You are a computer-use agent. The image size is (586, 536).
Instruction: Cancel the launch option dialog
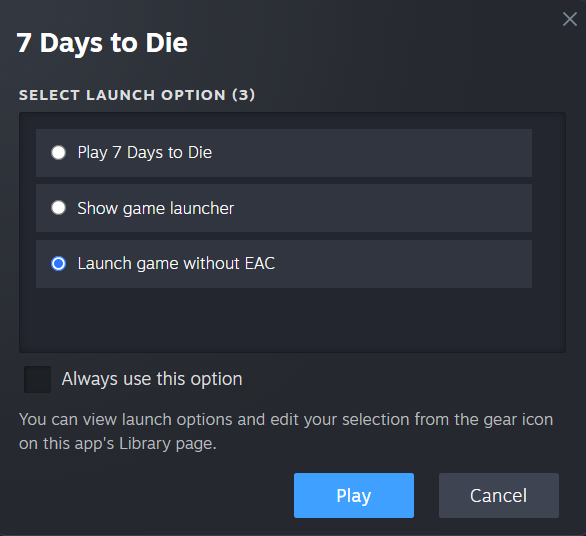coord(499,495)
